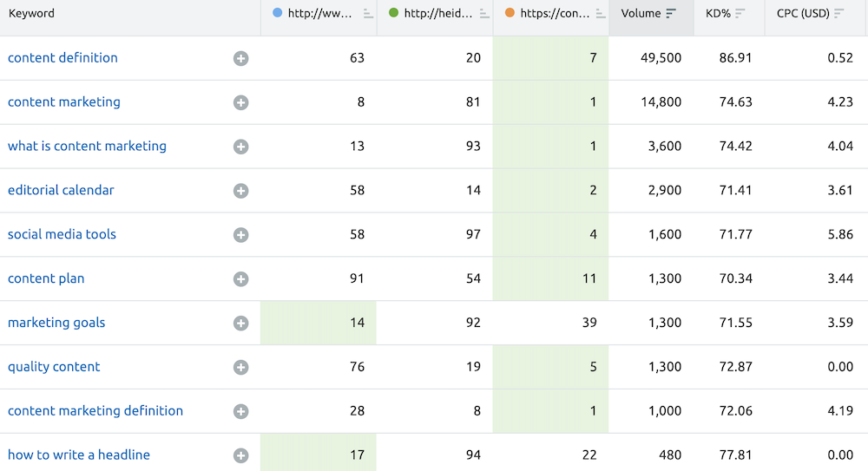Screen dimensions: 868x471
Task: Open the editorial calendar keyword link
Action: [x=61, y=190]
